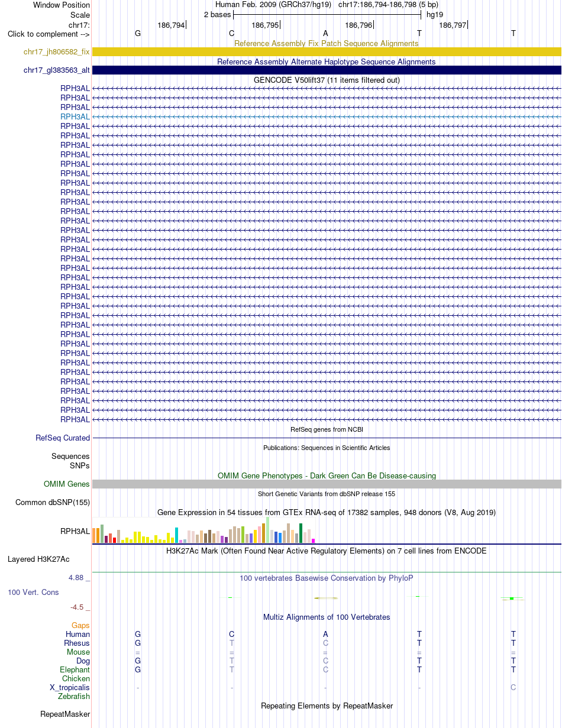Select the navy alternate haplotype alignment bar
This screenshot has height=728, width=562.
click(327, 70)
